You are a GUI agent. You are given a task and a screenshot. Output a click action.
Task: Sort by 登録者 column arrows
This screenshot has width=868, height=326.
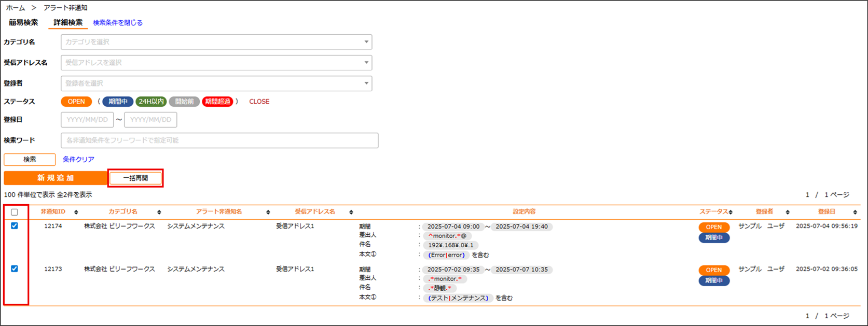(x=788, y=212)
